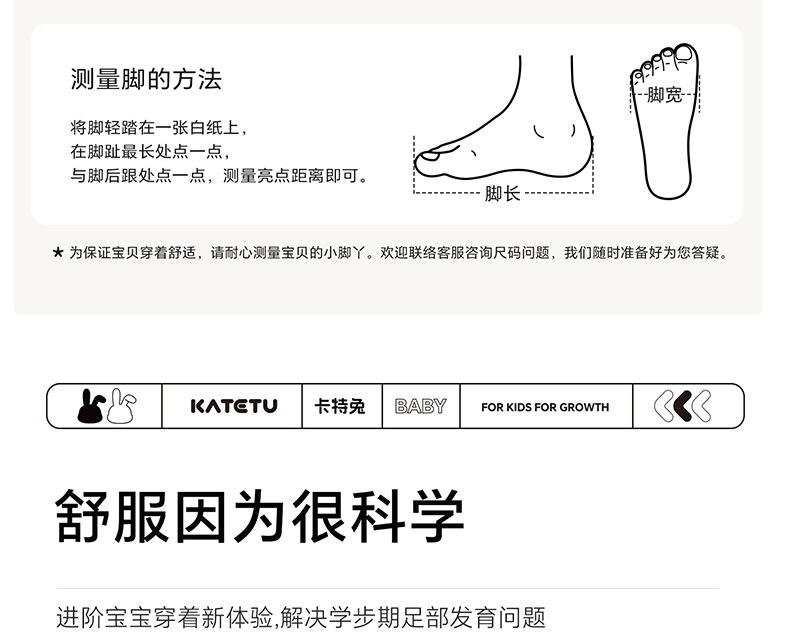Click the 舒服因为很科学 headline
The height and width of the screenshot is (644, 790).
pos(259,516)
